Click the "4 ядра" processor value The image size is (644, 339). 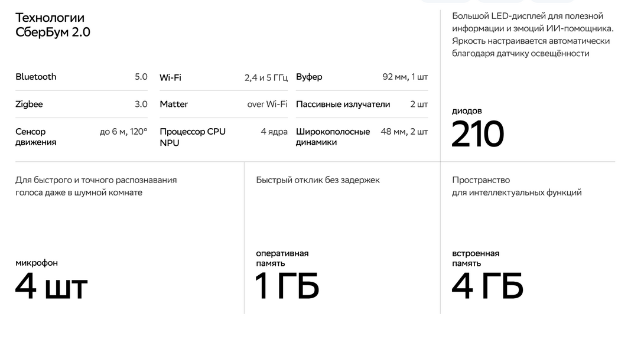(274, 132)
